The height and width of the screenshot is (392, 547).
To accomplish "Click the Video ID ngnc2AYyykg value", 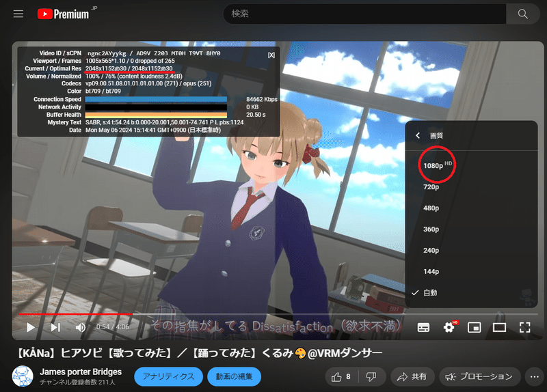I will click(x=107, y=53).
